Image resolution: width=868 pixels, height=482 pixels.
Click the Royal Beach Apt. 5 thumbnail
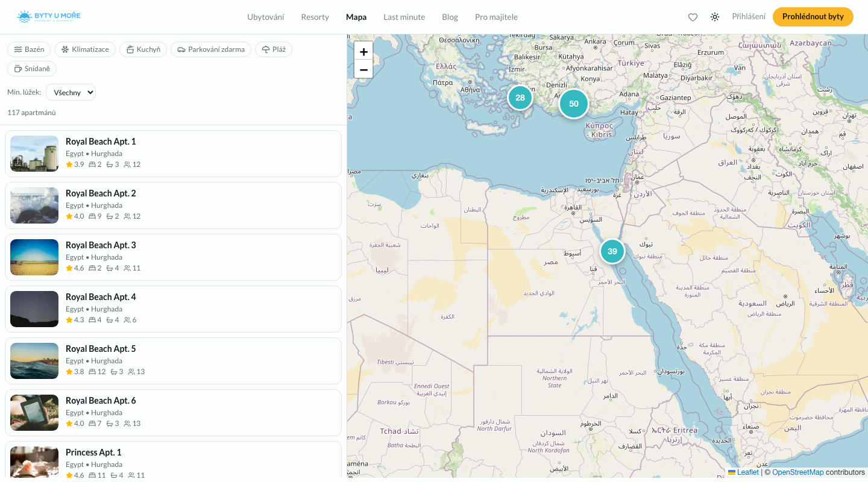pyautogui.click(x=34, y=361)
